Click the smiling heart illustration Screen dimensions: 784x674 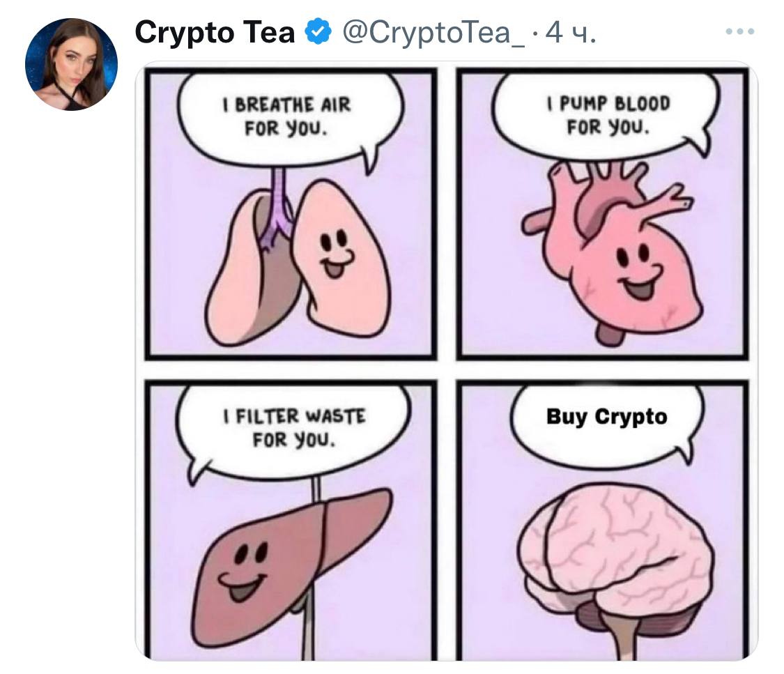click(x=611, y=252)
